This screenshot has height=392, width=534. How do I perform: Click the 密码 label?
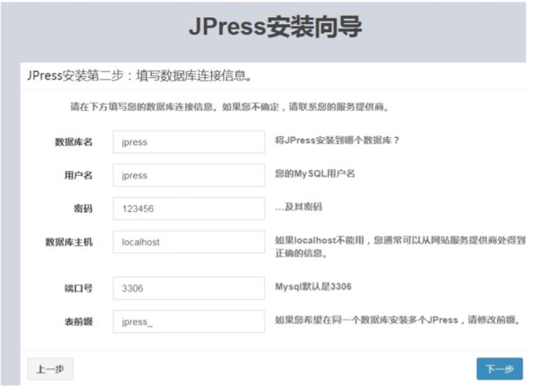(x=83, y=209)
